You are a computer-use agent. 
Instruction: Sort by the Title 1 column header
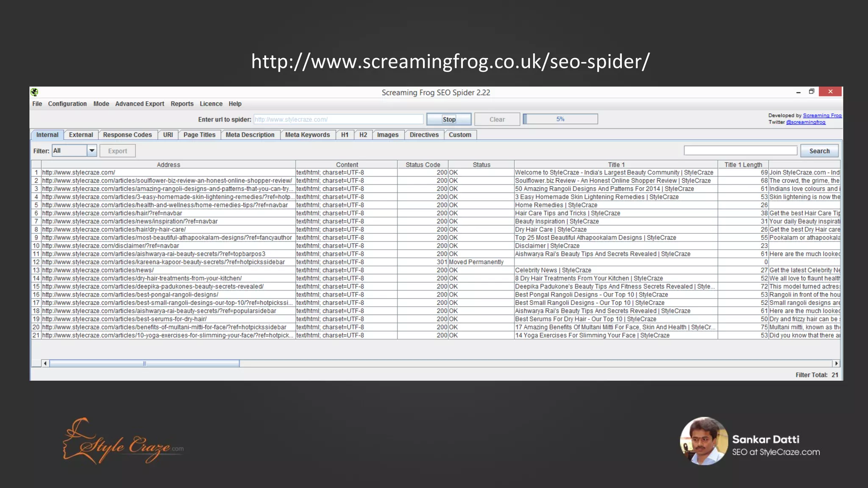(x=616, y=165)
